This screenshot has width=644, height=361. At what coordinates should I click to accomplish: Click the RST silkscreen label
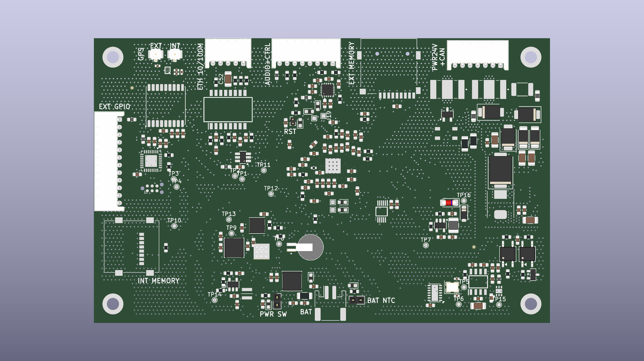[x=290, y=132]
